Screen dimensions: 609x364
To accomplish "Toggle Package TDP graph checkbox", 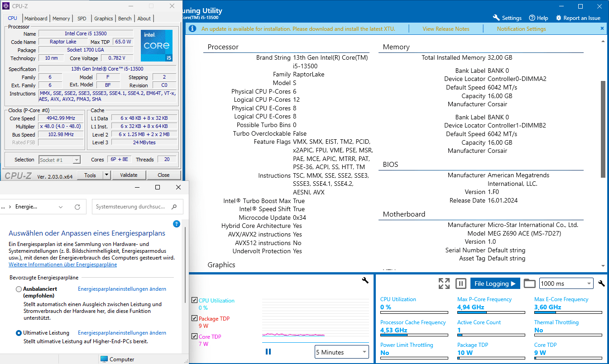I will coord(194,318).
